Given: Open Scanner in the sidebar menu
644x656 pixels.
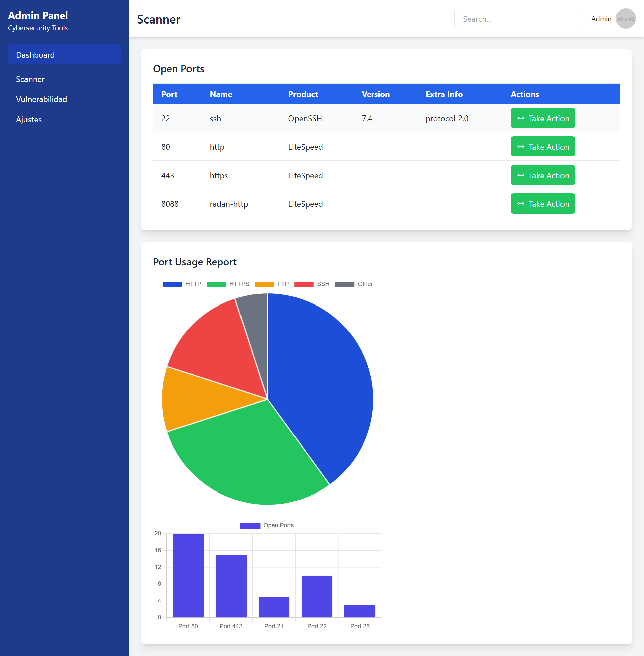Looking at the screenshot, I should [30, 79].
